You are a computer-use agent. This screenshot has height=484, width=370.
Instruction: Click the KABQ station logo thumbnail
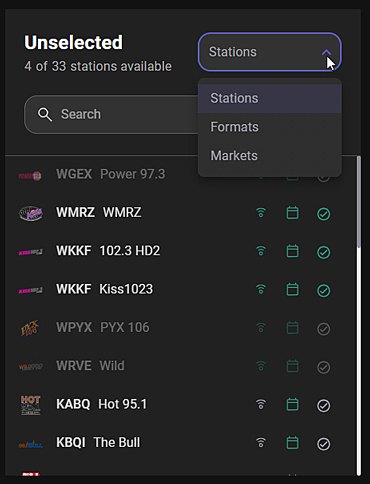pos(31,405)
